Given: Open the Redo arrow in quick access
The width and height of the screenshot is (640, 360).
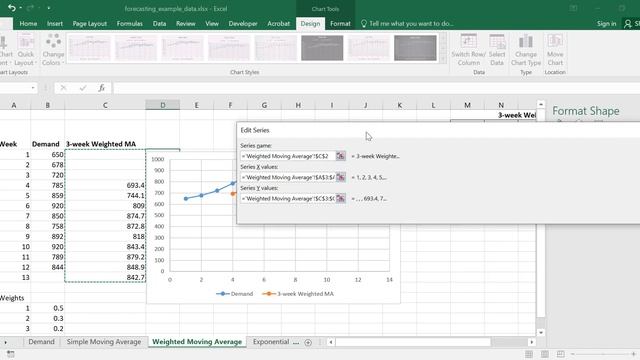Looking at the screenshot, I should click(x=30, y=8).
